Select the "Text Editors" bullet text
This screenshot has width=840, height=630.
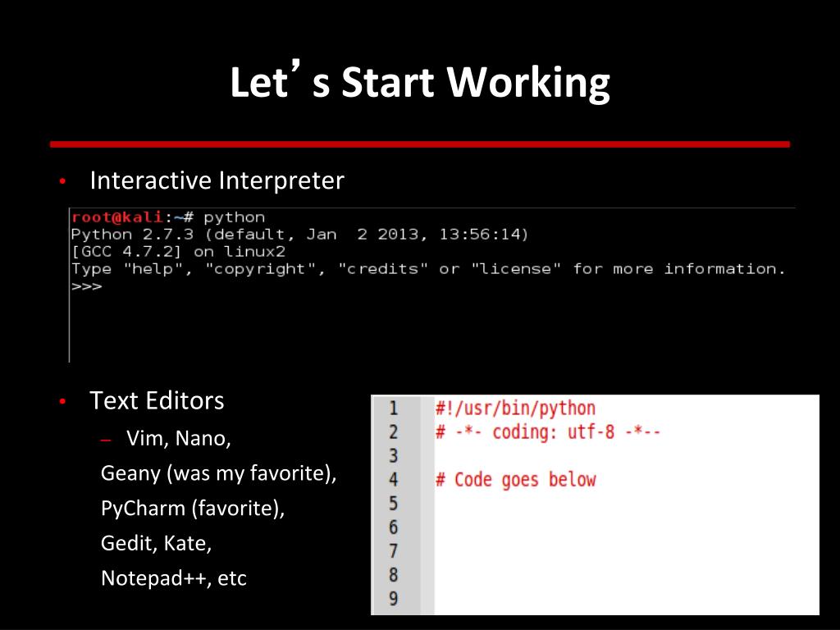pos(157,400)
